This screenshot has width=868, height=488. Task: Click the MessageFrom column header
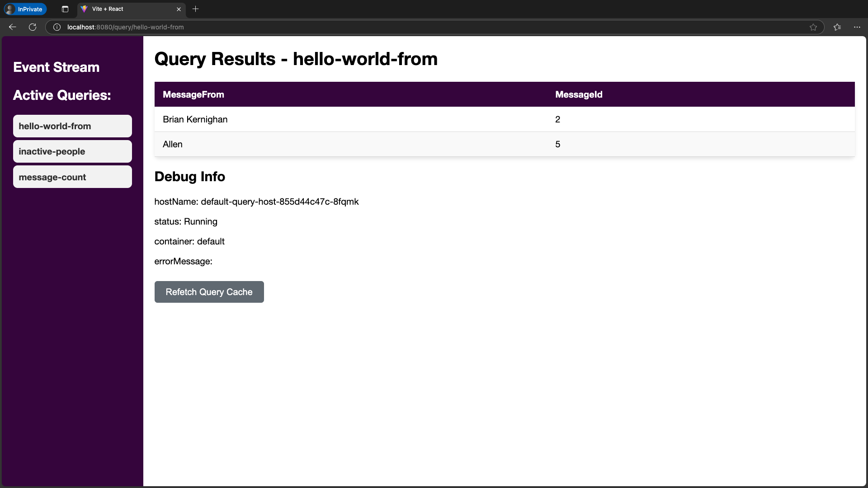pos(193,94)
